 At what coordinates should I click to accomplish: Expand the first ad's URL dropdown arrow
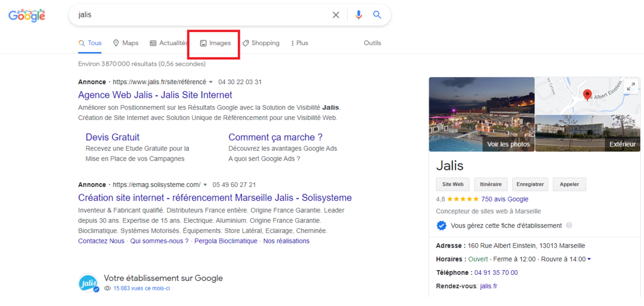tap(211, 82)
